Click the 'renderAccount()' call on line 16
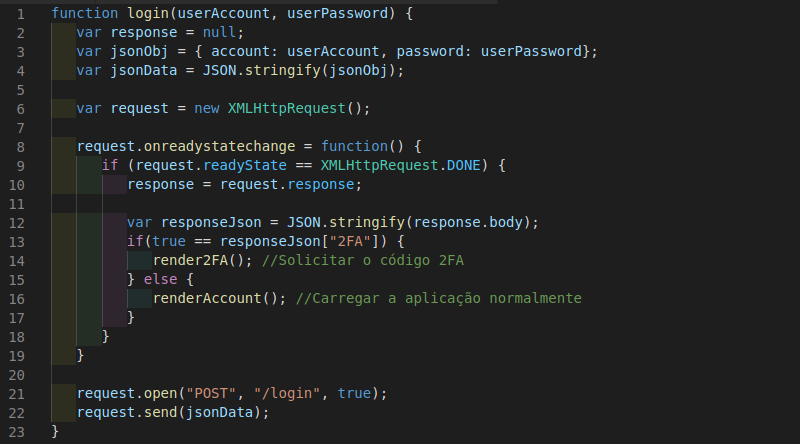Screen dimensions: 800x444 215,299
